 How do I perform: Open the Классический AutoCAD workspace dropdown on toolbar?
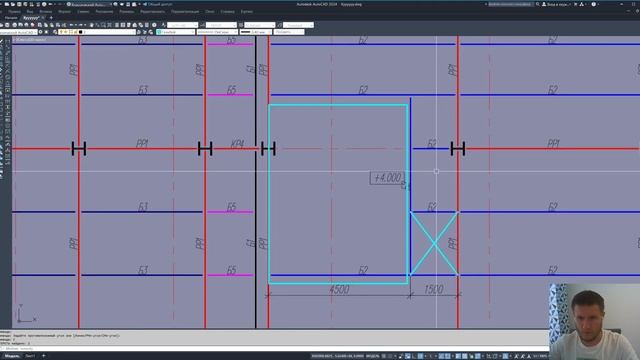pyautogui.click(x=18, y=32)
